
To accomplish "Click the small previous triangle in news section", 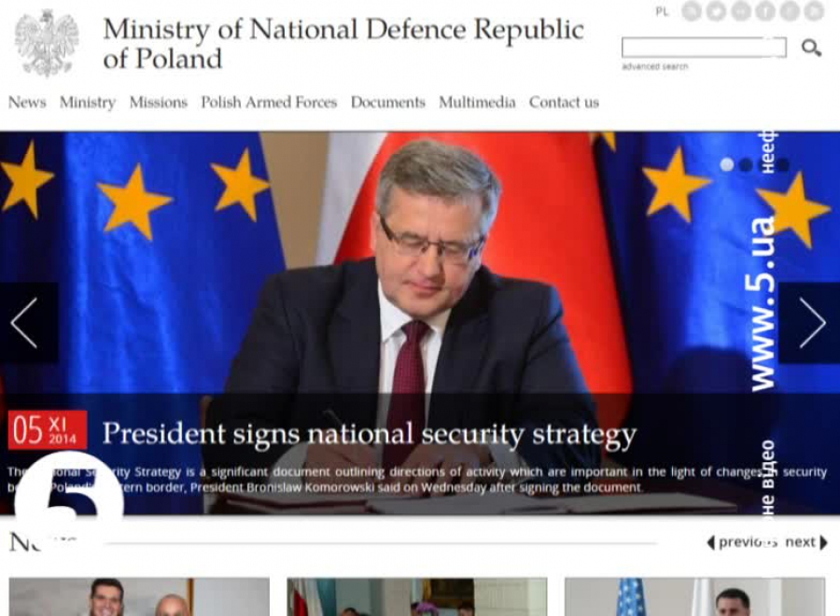I will coord(711,542).
